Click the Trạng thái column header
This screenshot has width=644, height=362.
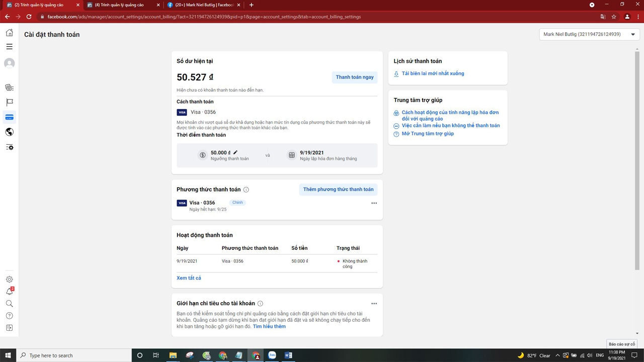pyautogui.click(x=348, y=248)
